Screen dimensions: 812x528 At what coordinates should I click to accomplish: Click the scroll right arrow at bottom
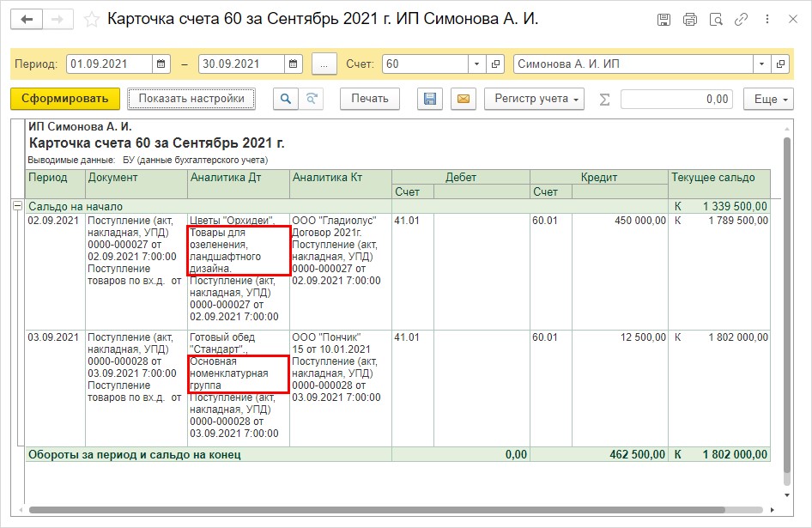(773, 510)
